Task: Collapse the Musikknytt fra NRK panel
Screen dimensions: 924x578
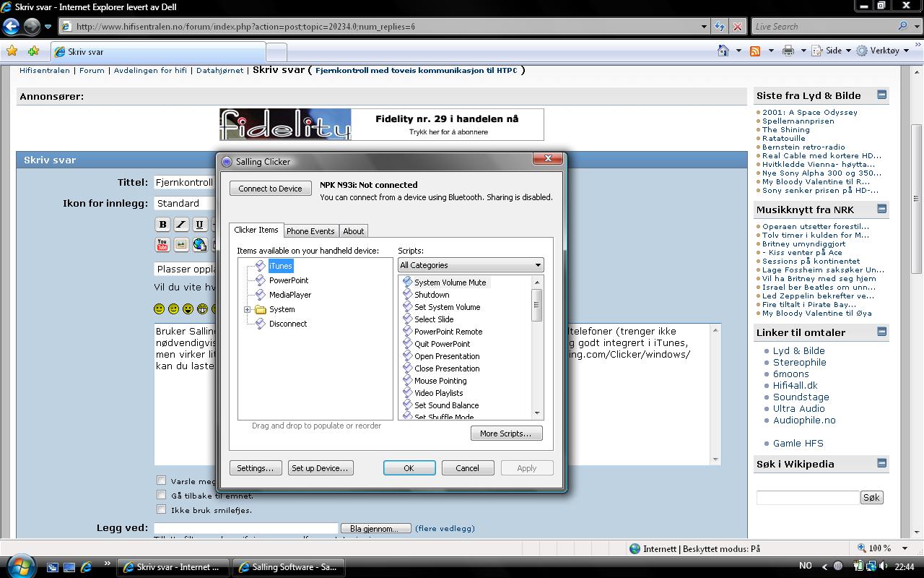Action: pos(881,209)
